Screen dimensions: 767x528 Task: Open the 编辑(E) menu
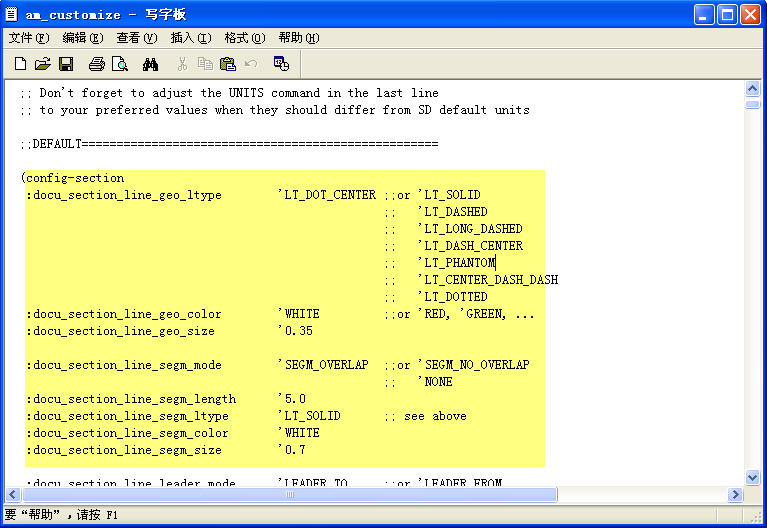pos(83,38)
